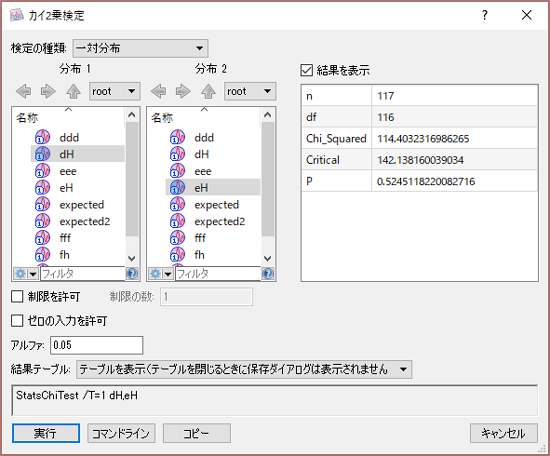This screenshot has width=550, height=456.
Task: Select fff wave in 分布 2 list
Action: [x=200, y=238]
